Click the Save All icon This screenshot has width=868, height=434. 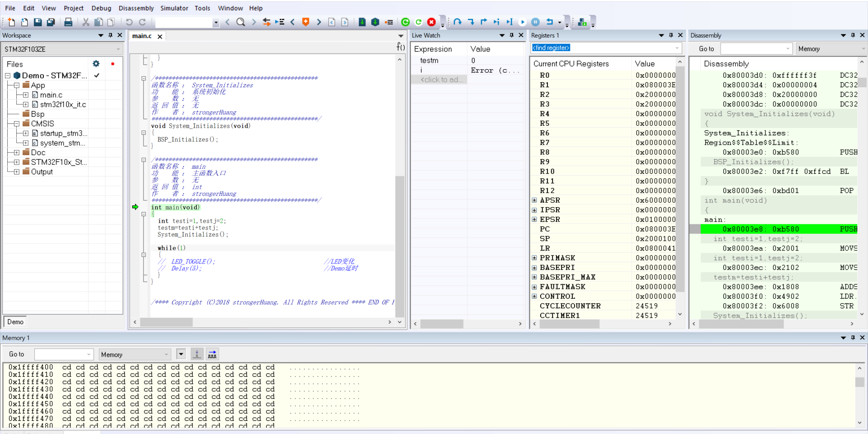(x=51, y=22)
